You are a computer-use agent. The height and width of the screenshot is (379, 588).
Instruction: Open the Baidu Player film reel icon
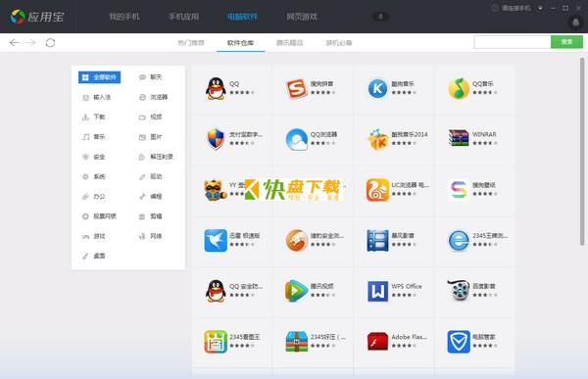pos(459,290)
